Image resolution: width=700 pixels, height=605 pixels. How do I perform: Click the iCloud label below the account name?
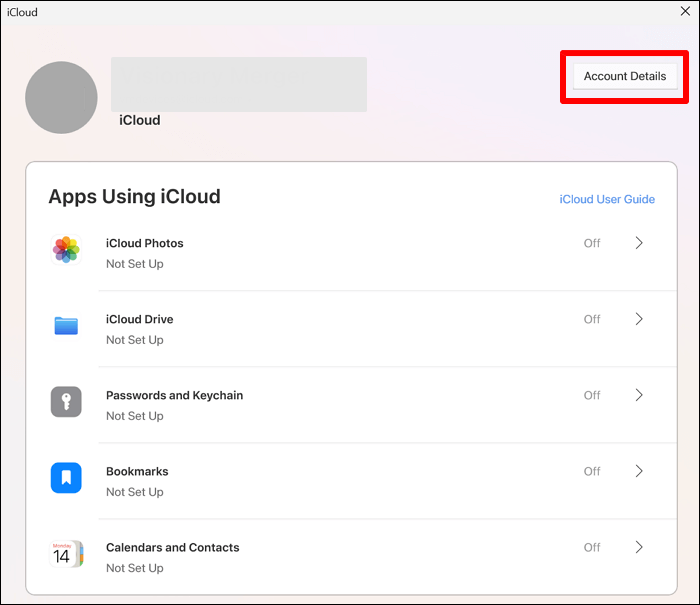139,120
